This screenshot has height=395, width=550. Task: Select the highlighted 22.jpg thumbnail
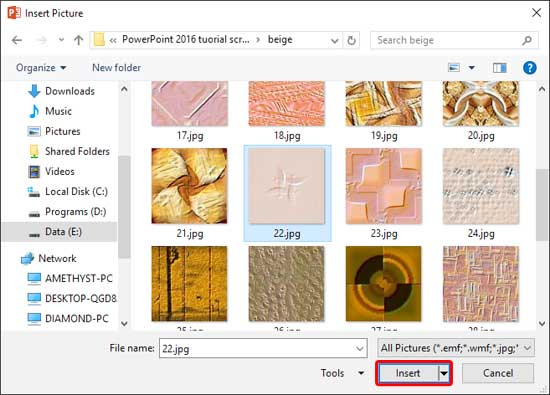click(x=287, y=186)
